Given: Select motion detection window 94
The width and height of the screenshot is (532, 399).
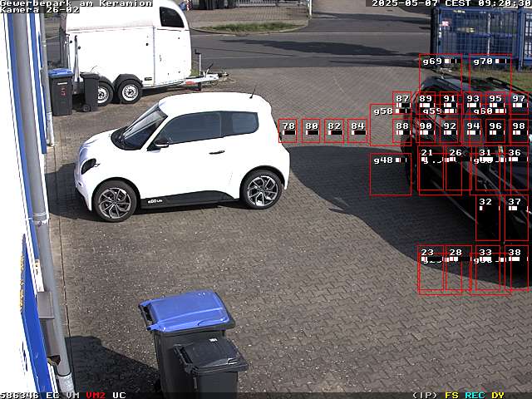Looking at the screenshot, I should pyautogui.click(x=473, y=131).
